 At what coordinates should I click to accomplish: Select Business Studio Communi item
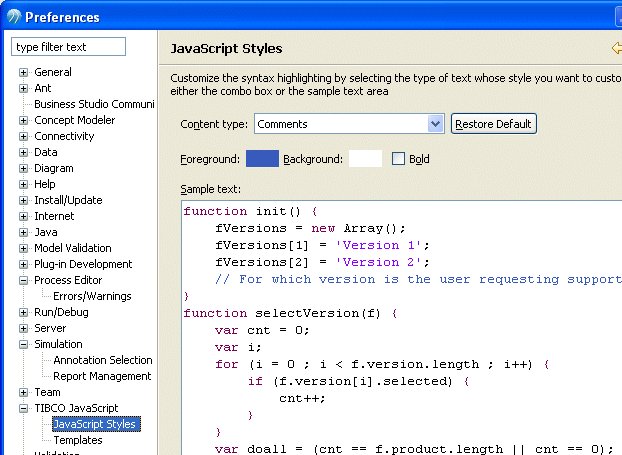[94, 104]
